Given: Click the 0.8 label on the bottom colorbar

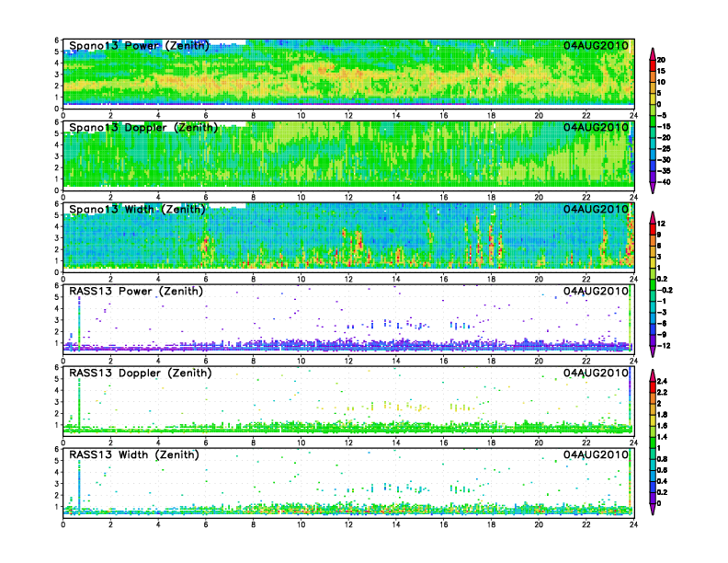Looking at the screenshot, I should (662, 459).
